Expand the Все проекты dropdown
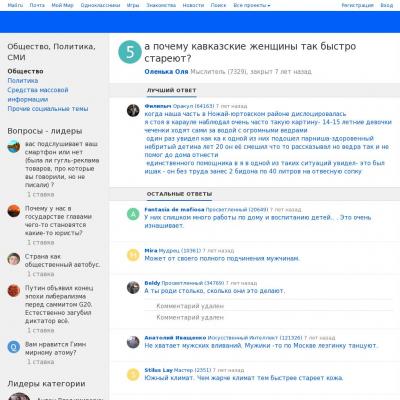 [252, 5]
